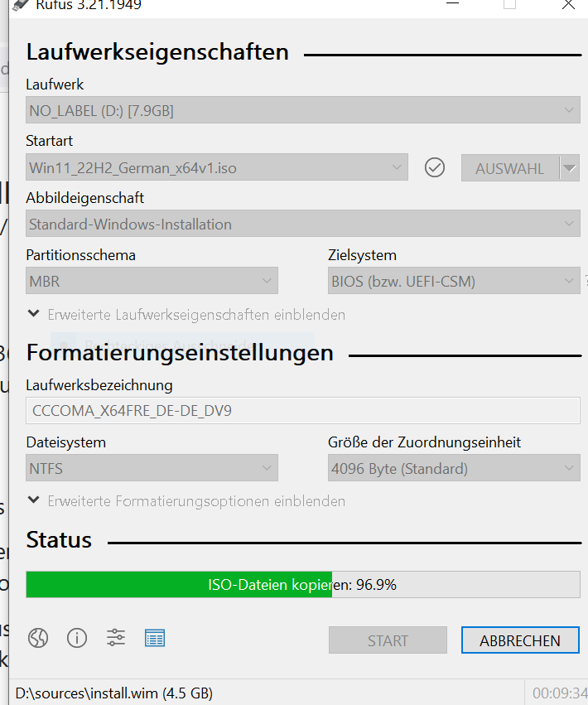588x705 pixels.
Task: Click the ISO checksum checkmark icon
Action: (x=434, y=167)
